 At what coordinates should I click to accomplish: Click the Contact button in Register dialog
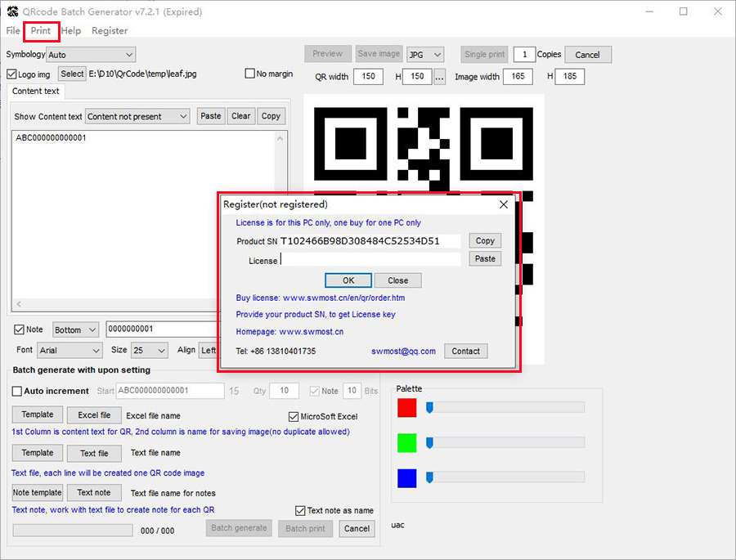(465, 351)
